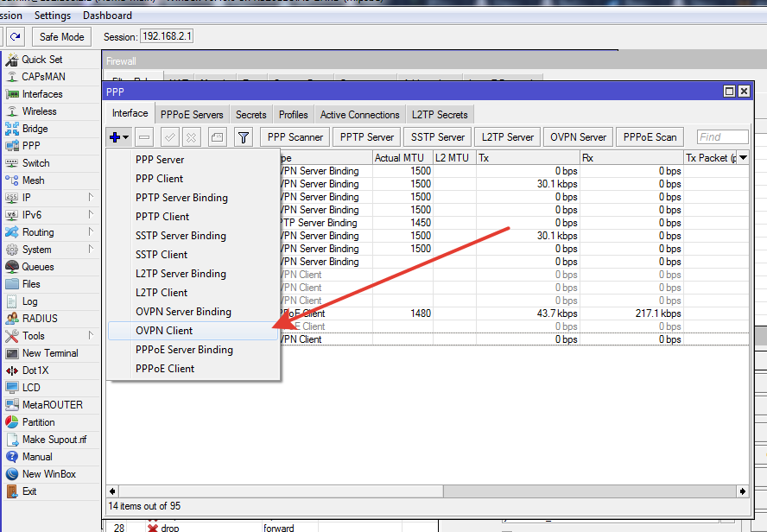
Task: Click the horizontal scrollbar left arrow
Action: coord(113,491)
